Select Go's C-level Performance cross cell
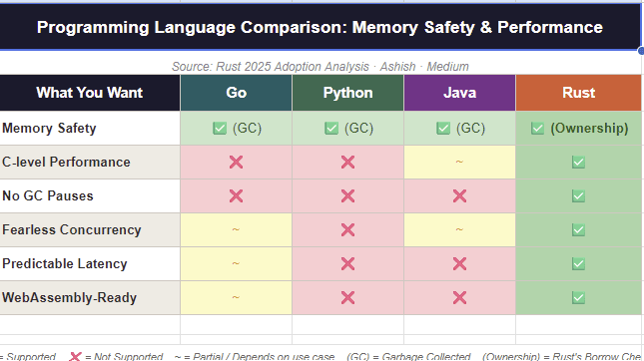 [x=237, y=162]
